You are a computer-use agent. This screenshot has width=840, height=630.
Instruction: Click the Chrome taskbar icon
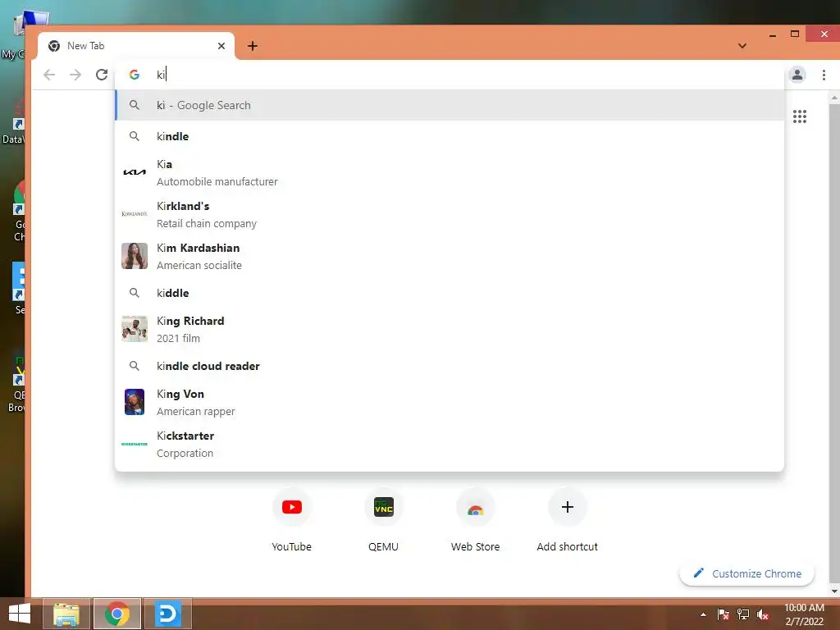117,614
